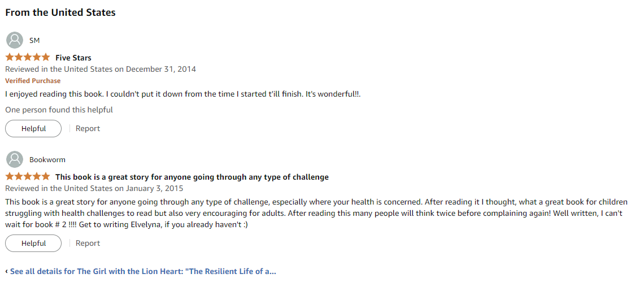Click the "From the United States" heading
Viewport: 644px width, 291px height.
(x=60, y=13)
